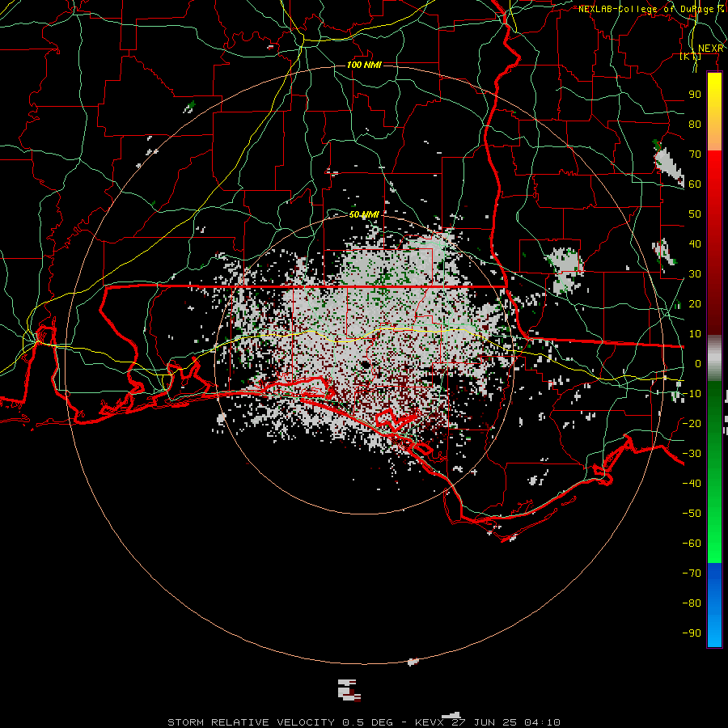Click the -10 value on the velocity scale

tap(692, 394)
